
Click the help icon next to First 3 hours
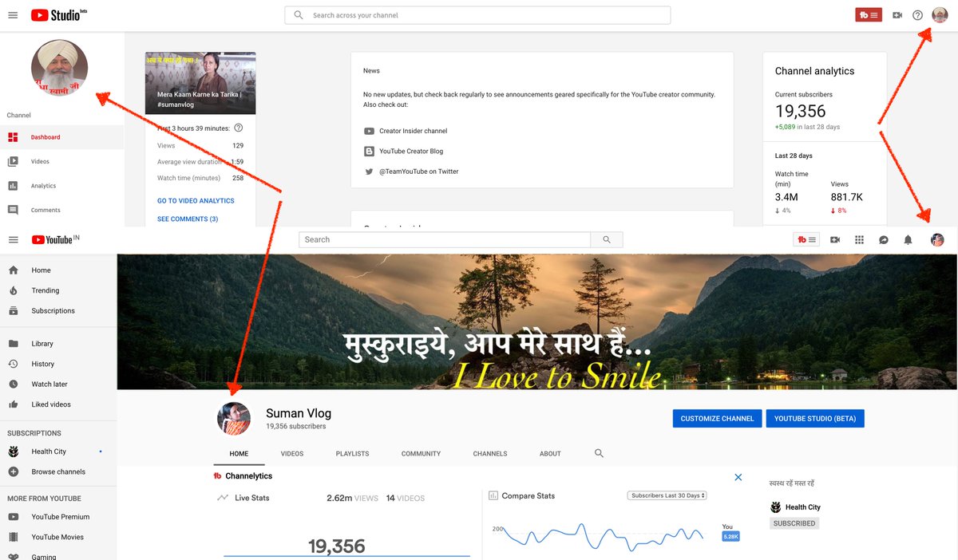(238, 128)
